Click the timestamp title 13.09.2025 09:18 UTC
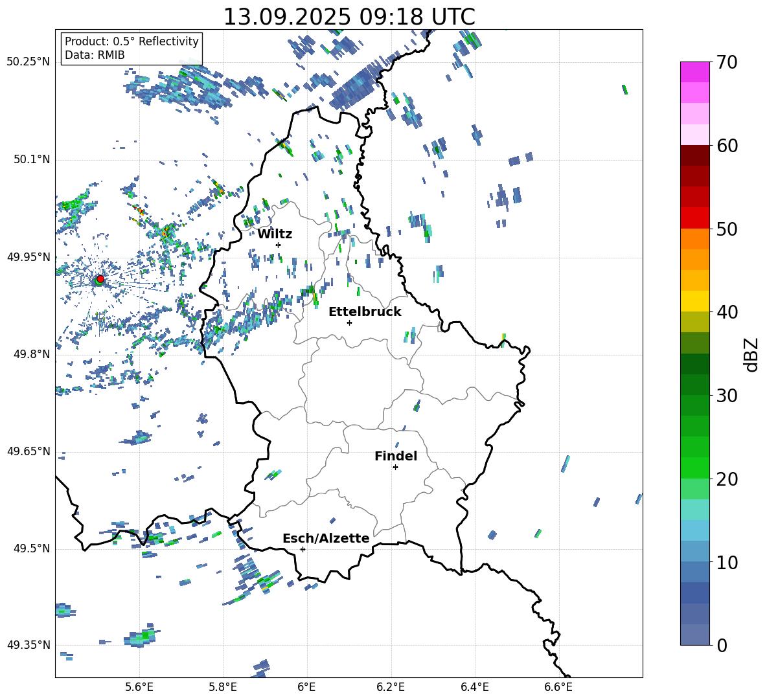This screenshot has width=767, height=700. 349,17
